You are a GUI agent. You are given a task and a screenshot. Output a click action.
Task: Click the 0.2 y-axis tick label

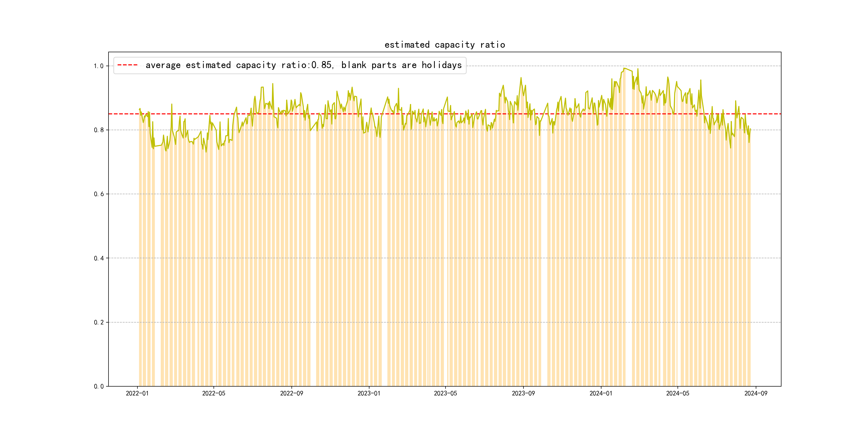(98, 322)
